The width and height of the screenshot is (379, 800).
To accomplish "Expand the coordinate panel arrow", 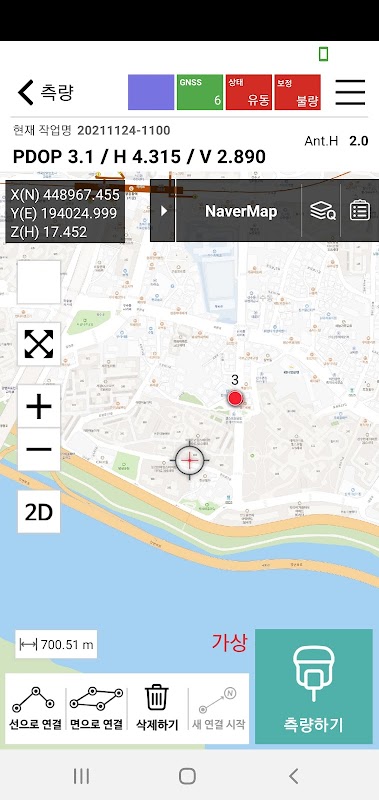I will click(163, 211).
